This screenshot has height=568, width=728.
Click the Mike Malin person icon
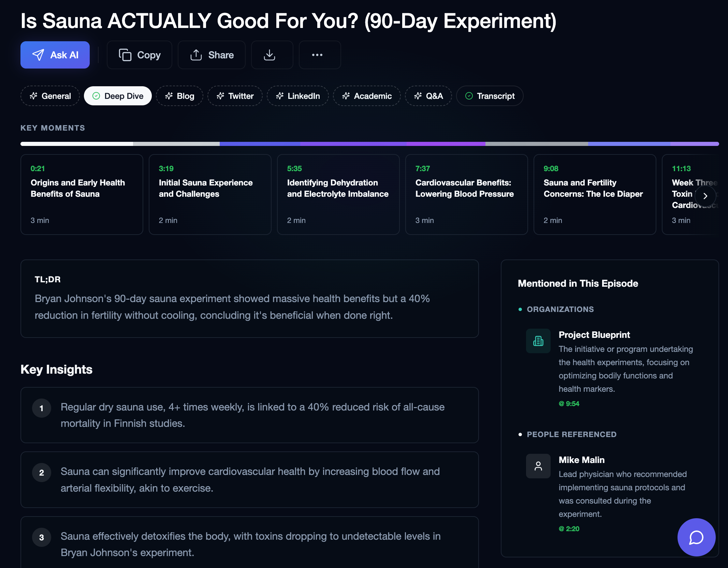[x=538, y=466]
